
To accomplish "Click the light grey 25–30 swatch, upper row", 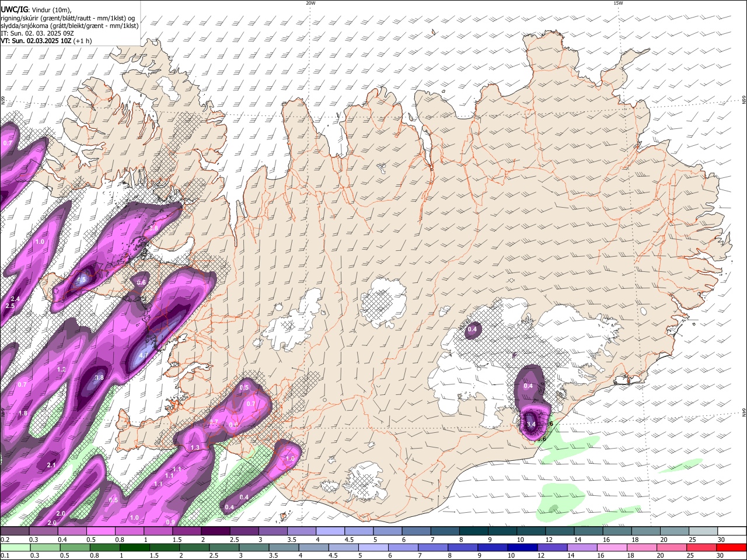I will (703, 531).
